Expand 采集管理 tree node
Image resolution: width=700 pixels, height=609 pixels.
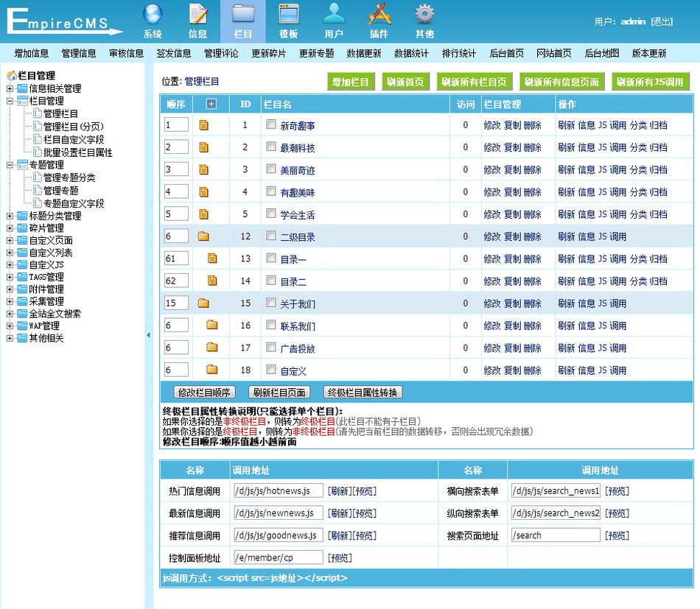[10, 302]
